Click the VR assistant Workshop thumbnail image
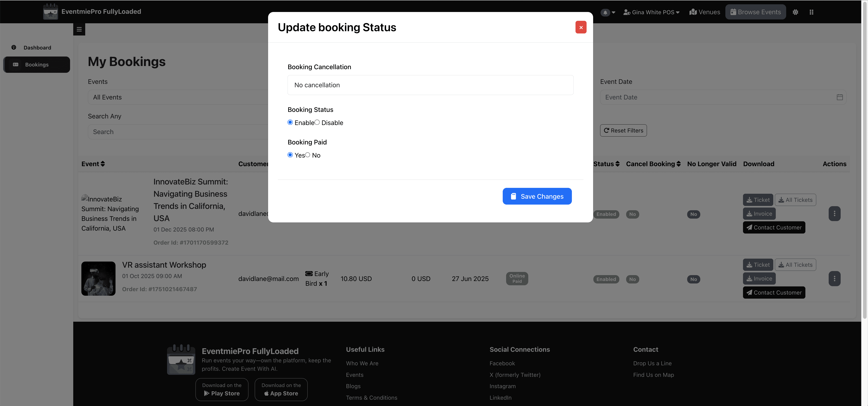 point(98,279)
